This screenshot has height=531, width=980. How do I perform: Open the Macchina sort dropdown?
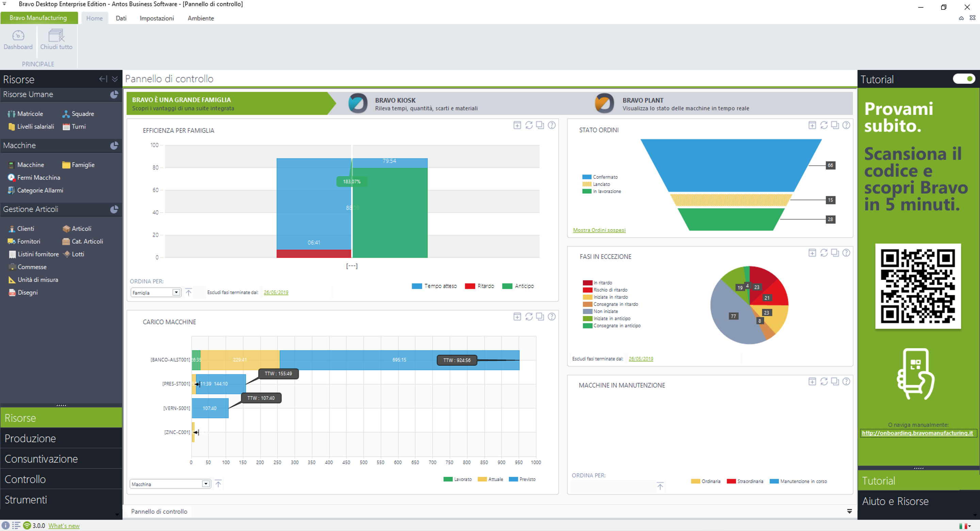(x=206, y=484)
